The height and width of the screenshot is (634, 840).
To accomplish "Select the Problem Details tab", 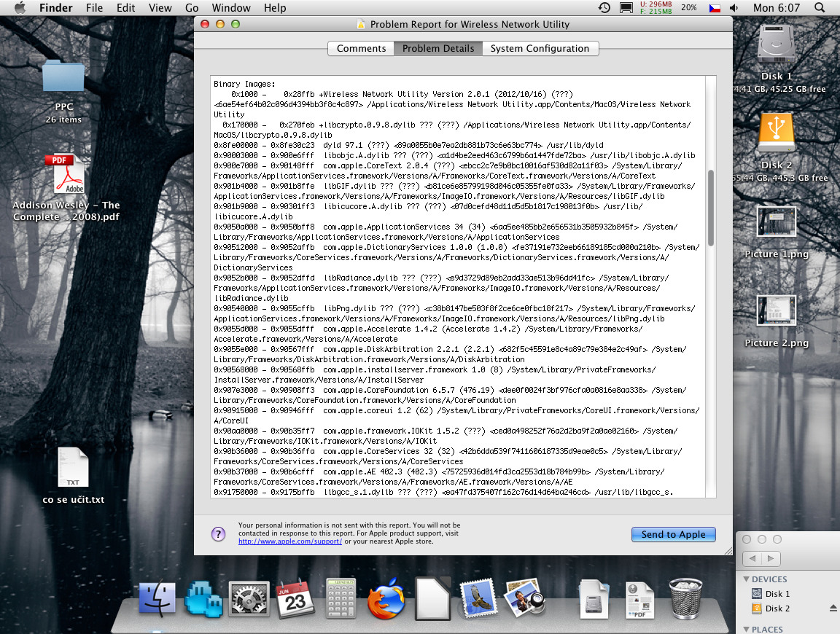I will click(x=438, y=48).
